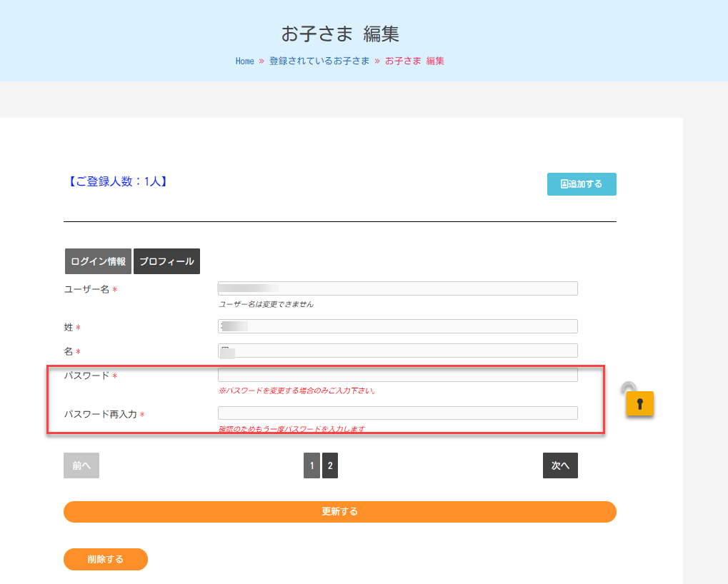Click the お子さま 編集 breadcrumb item

point(414,61)
